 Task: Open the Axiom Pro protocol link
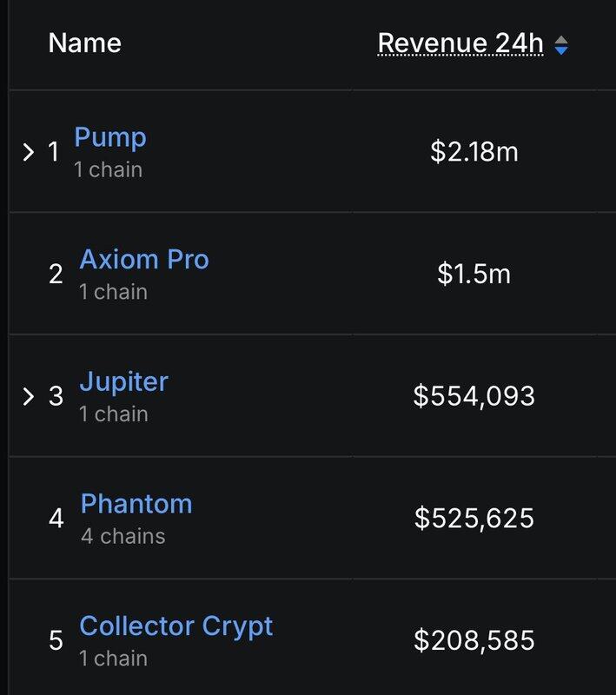point(144,259)
